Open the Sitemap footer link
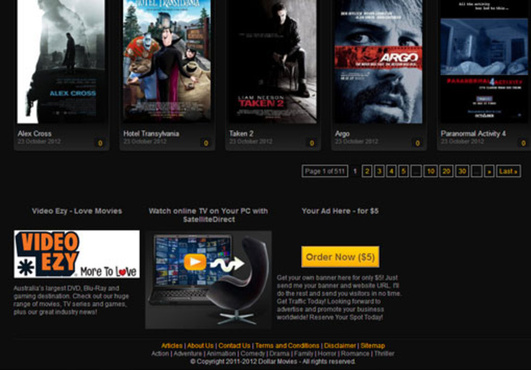This screenshot has height=370, width=531. point(373,346)
